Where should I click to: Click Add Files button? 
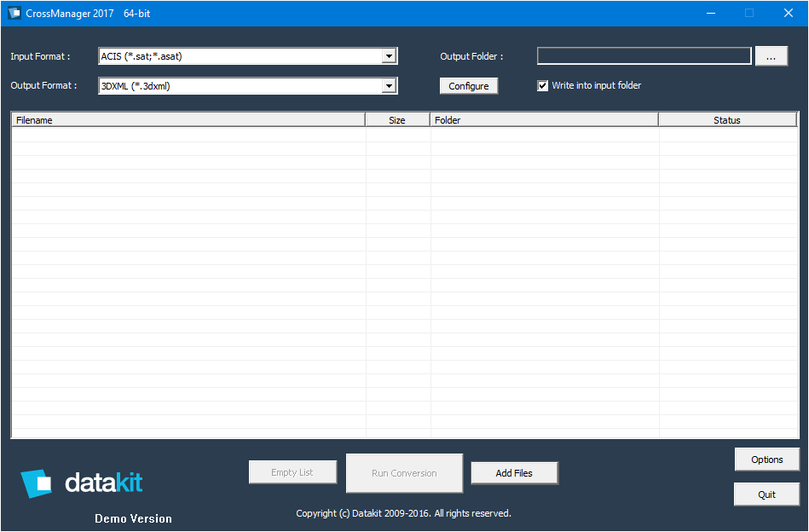point(514,473)
